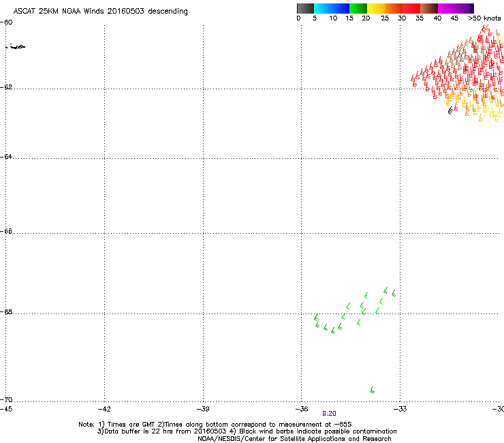Click the -39 longitude axis label
The image size is (504, 443).
[x=203, y=409]
